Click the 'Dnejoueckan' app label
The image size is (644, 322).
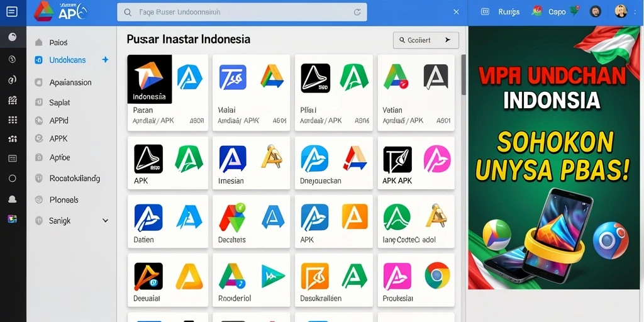click(321, 180)
